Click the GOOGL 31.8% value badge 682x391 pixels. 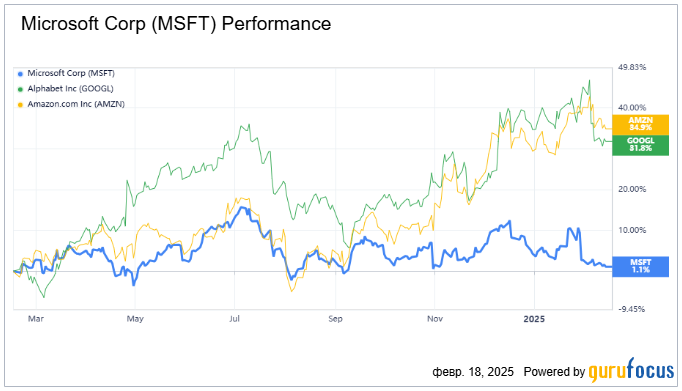(640, 145)
